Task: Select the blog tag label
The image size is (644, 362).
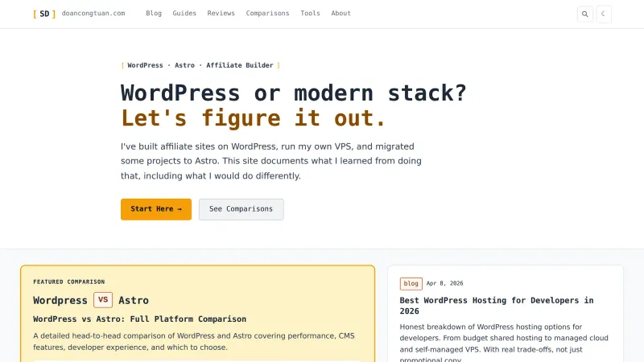Action: pyautogui.click(x=411, y=284)
